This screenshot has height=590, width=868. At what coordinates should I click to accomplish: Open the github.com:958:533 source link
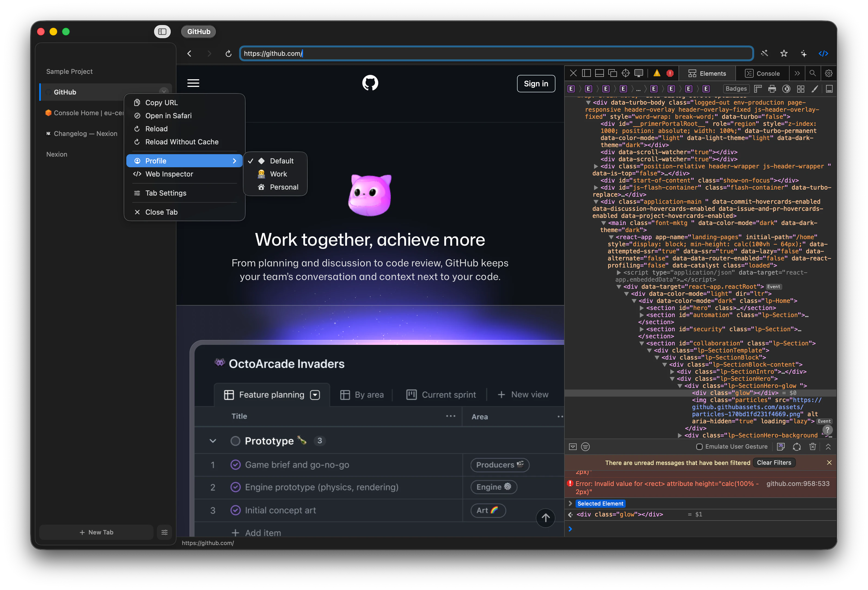798,483
